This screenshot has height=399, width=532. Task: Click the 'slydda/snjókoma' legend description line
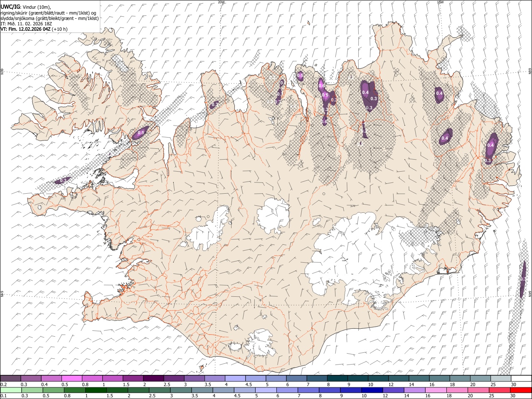pos(49,18)
